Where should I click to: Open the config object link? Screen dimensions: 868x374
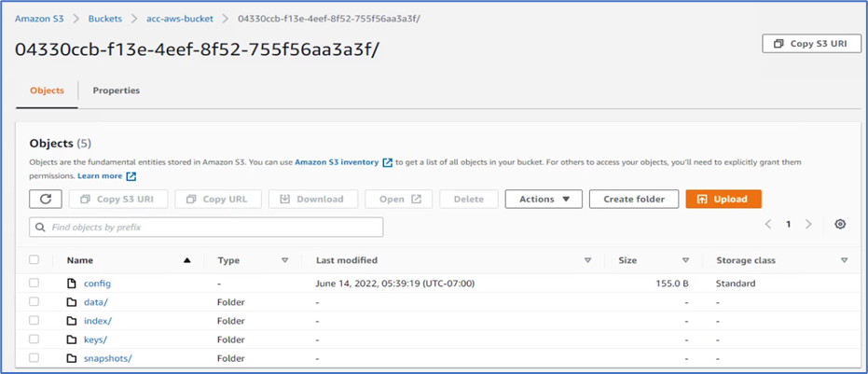click(97, 284)
